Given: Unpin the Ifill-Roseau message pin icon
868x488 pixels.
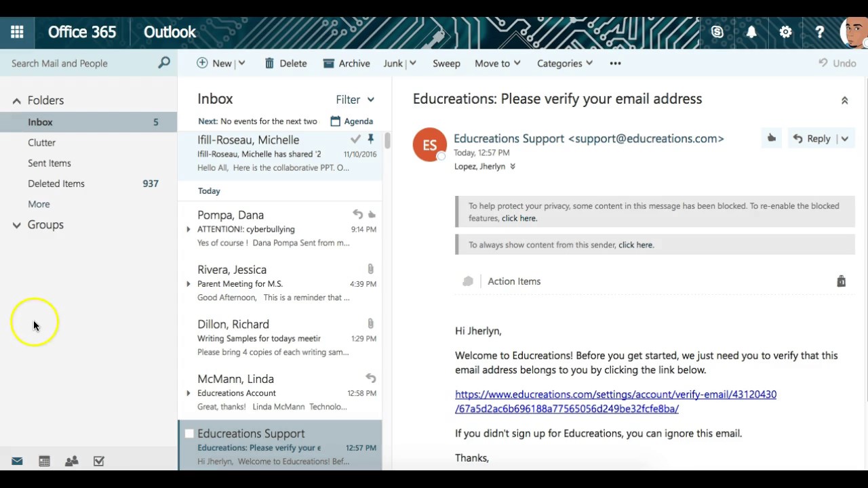Looking at the screenshot, I should coord(370,139).
